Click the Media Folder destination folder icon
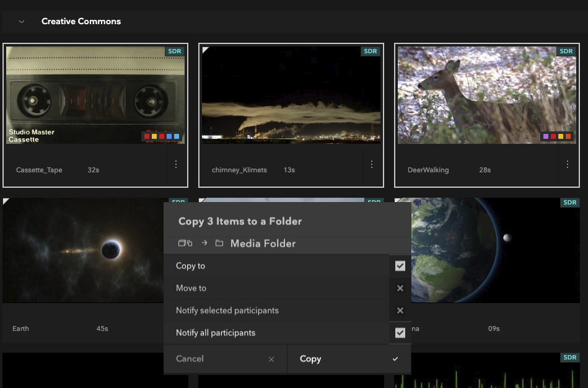This screenshot has width=588, height=388. point(219,244)
